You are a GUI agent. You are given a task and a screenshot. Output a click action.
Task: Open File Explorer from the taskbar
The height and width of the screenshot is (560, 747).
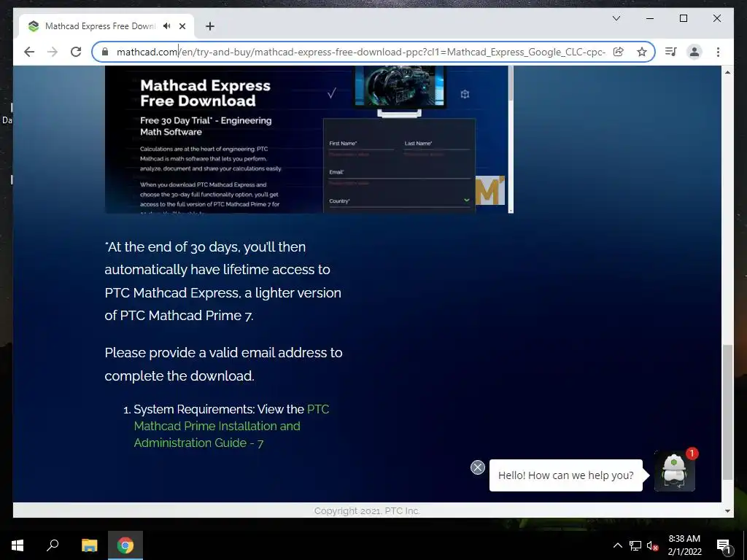coord(89,545)
